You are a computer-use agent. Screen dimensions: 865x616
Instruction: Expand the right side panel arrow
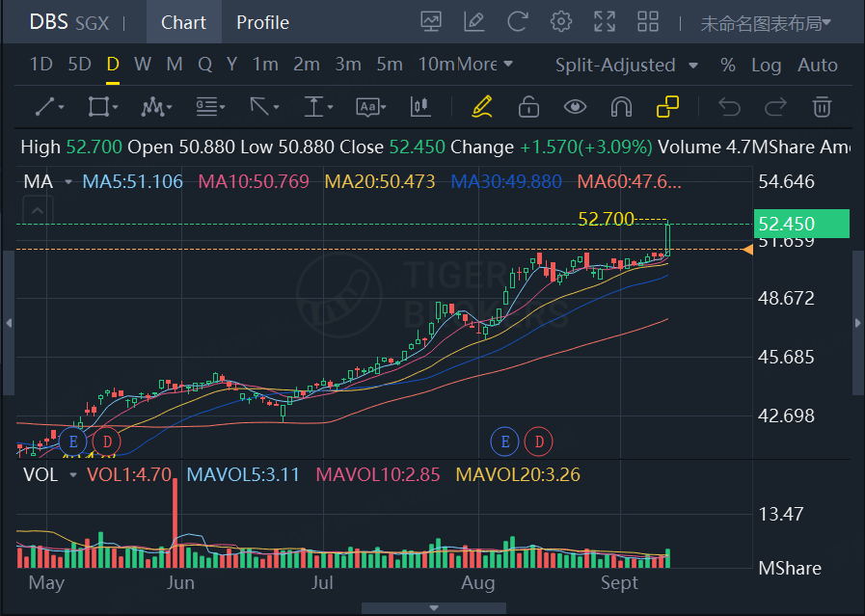pos(858,323)
